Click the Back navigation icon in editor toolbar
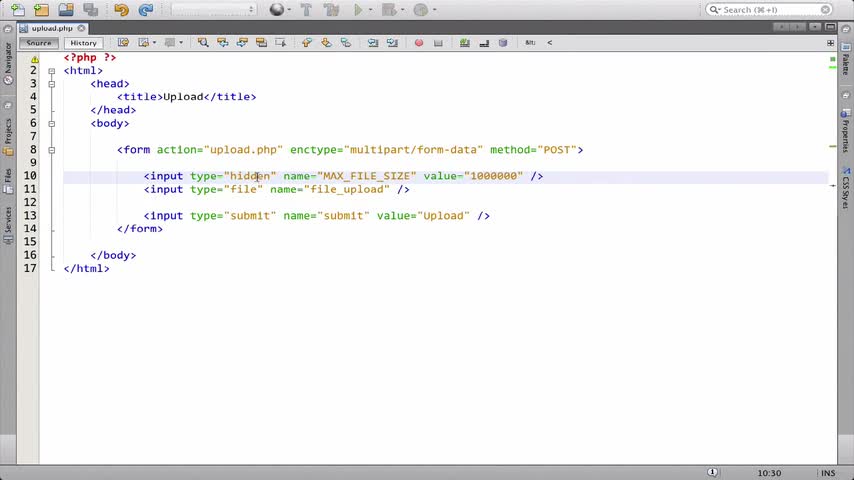This screenshot has height=480, width=854. tap(143, 42)
